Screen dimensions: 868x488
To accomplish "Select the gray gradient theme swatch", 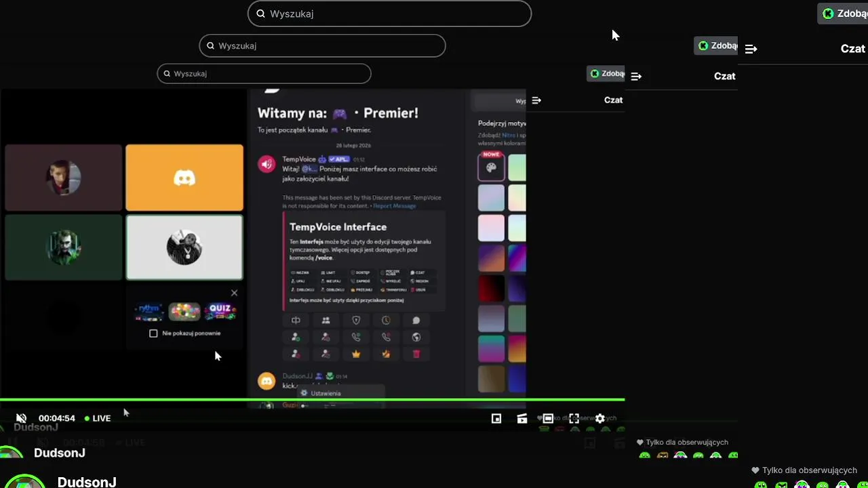I will [491, 319].
